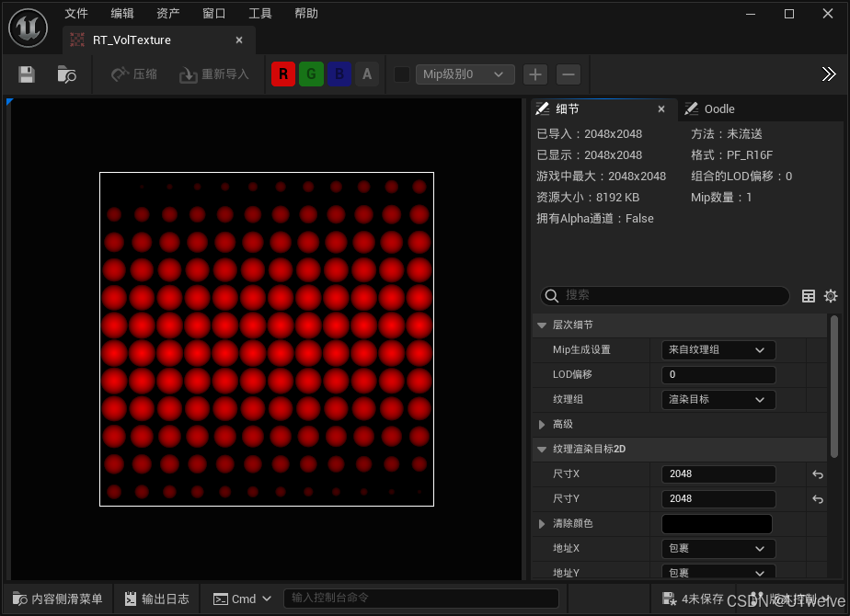Click the details panel vertical scrollbar
Image resolution: width=850 pixels, height=616 pixels.
pos(833,386)
